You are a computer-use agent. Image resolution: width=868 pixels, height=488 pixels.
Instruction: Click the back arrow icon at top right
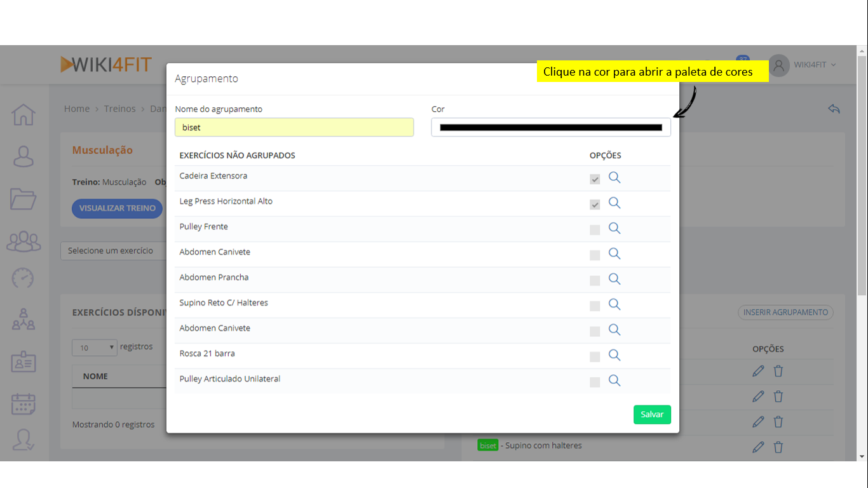tap(834, 109)
